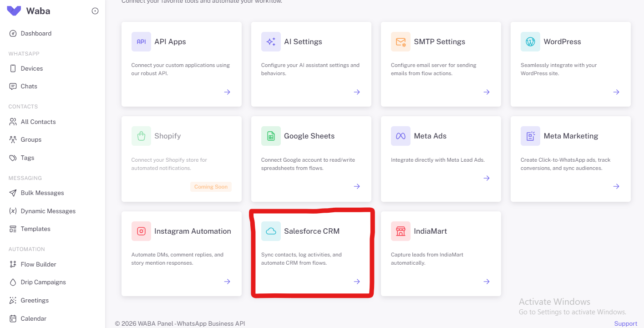Open AI Settings via its arrow
The height and width of the screenshot is (328, 644).
(x=357, y=92)
